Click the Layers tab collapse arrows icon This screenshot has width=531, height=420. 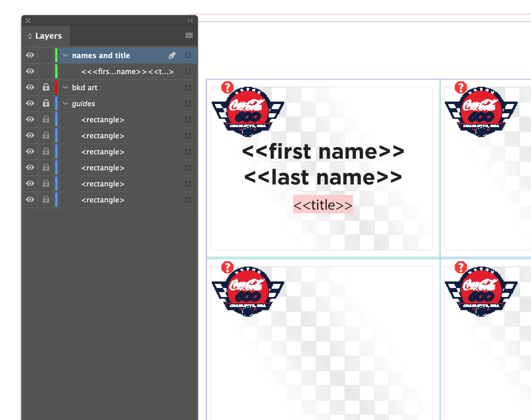[30, 36]
